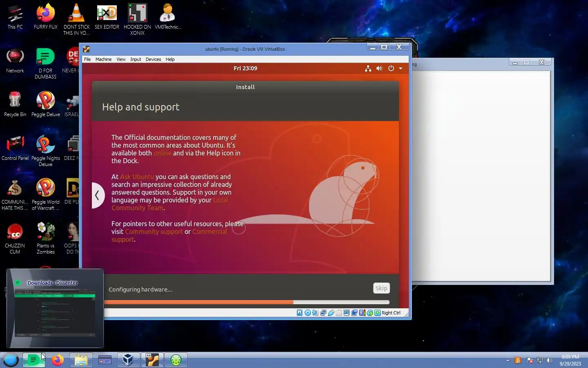Click the grey shared folders indicator in VirtualBox status bar
The height and width of the screenshot is (368, 588).
point(339,313)
